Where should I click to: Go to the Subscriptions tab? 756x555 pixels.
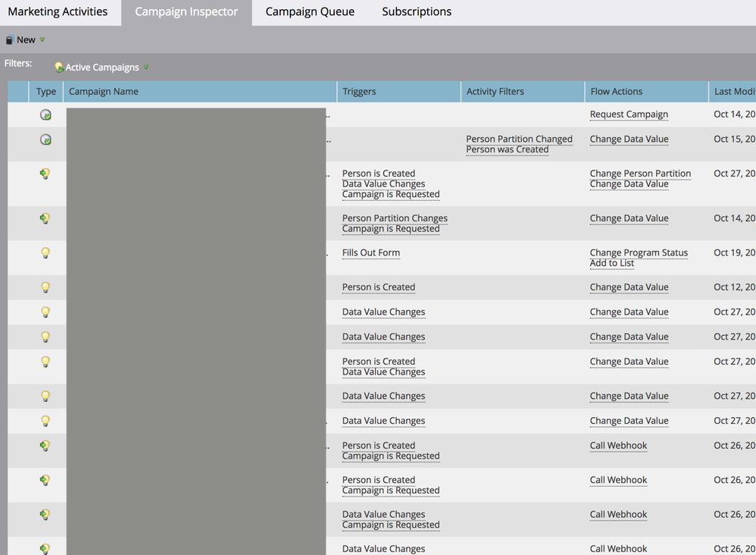point(417,12)
